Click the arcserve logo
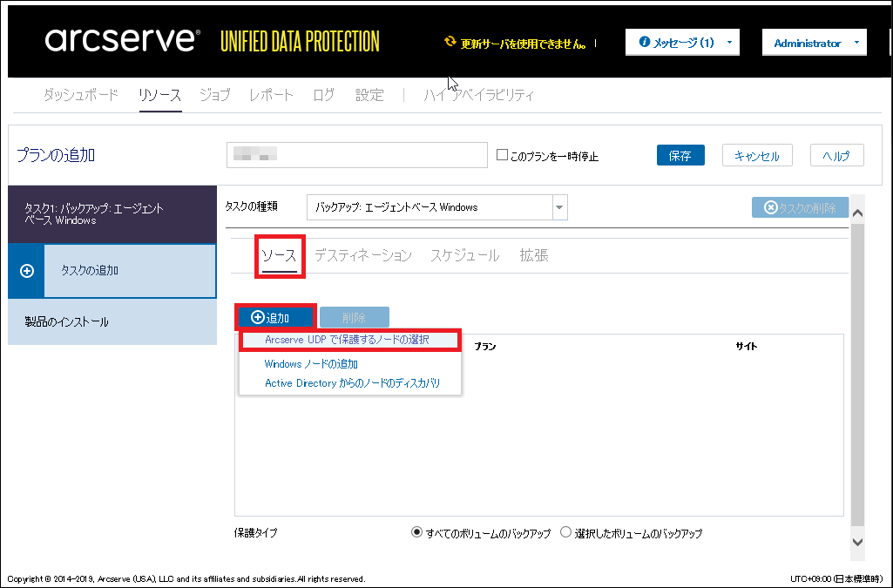 [123, 40]
